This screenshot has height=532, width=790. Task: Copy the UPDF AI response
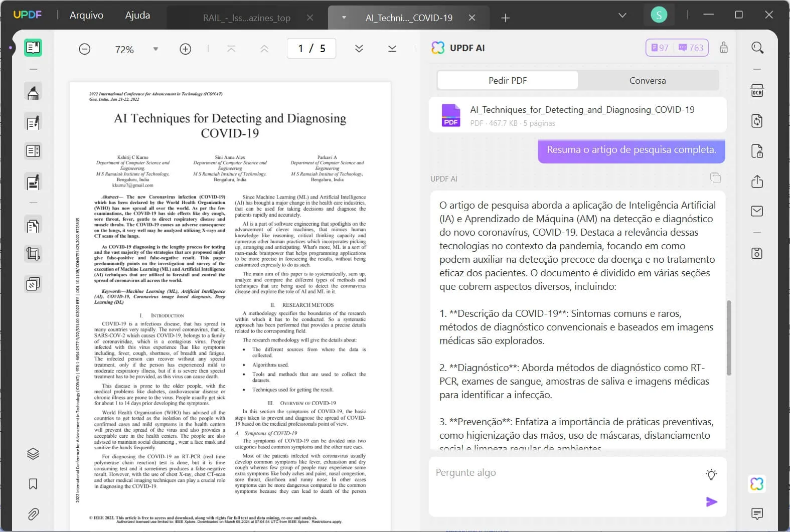pyautogui.click(x=715, y=178)
